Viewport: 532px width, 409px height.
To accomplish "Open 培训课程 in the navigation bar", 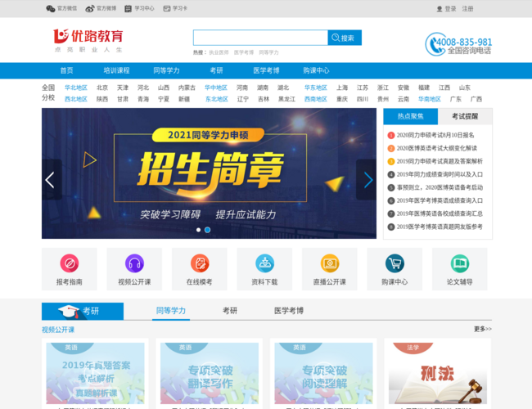I will [116, 70].
